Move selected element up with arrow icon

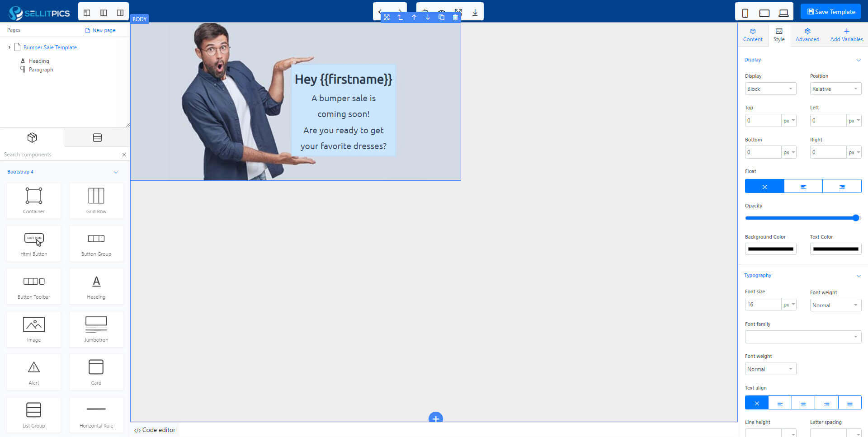click(414, 17)
